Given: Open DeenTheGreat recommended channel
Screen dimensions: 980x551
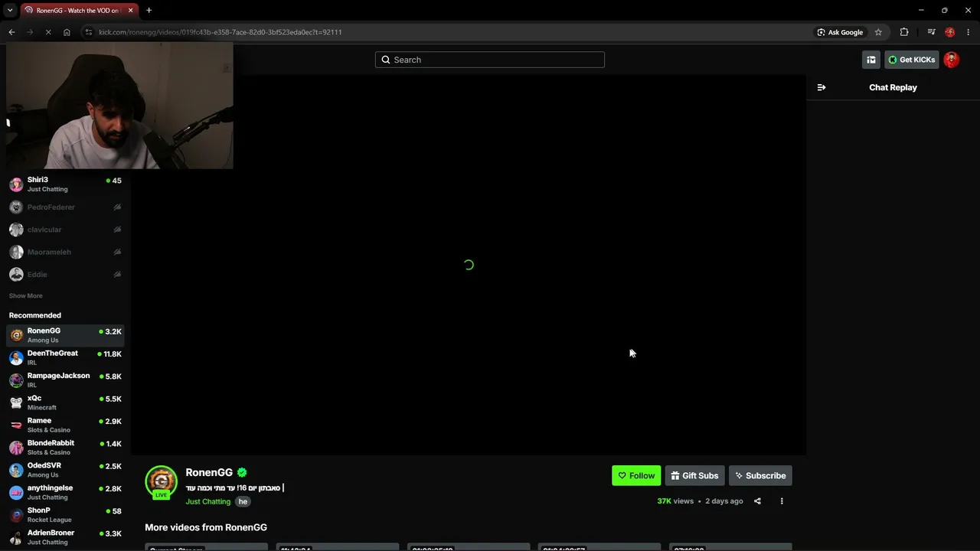Looking at the screenshot, I should pyautogui.click(x=65, y=357).
